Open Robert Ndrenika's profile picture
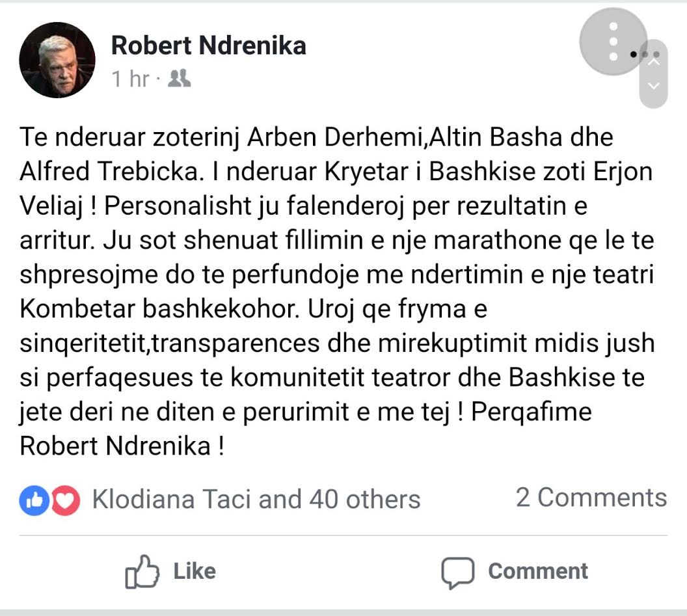687x616 pixels. point(57,60)
